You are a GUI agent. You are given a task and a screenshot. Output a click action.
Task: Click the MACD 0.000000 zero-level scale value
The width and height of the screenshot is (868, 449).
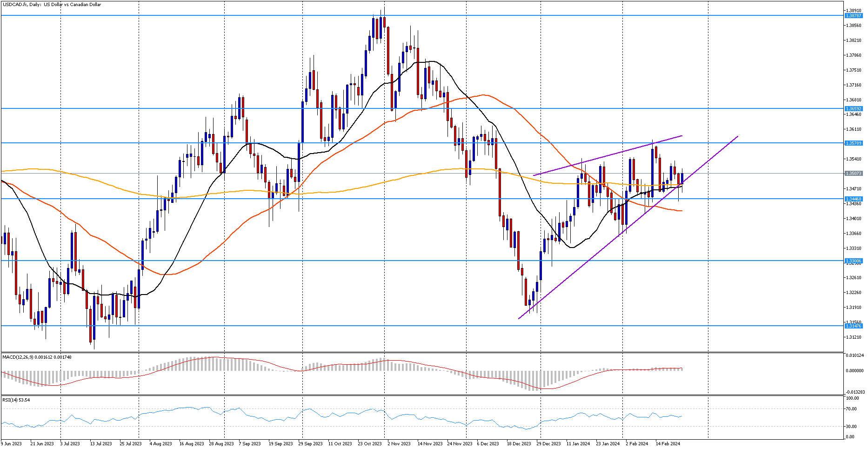pos(855,371)
